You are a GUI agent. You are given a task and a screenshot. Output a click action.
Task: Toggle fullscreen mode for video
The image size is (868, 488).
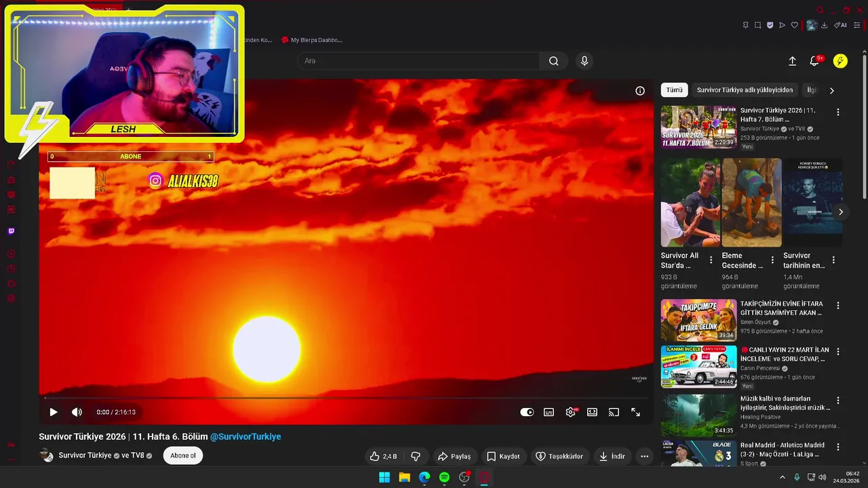[635, 412]
